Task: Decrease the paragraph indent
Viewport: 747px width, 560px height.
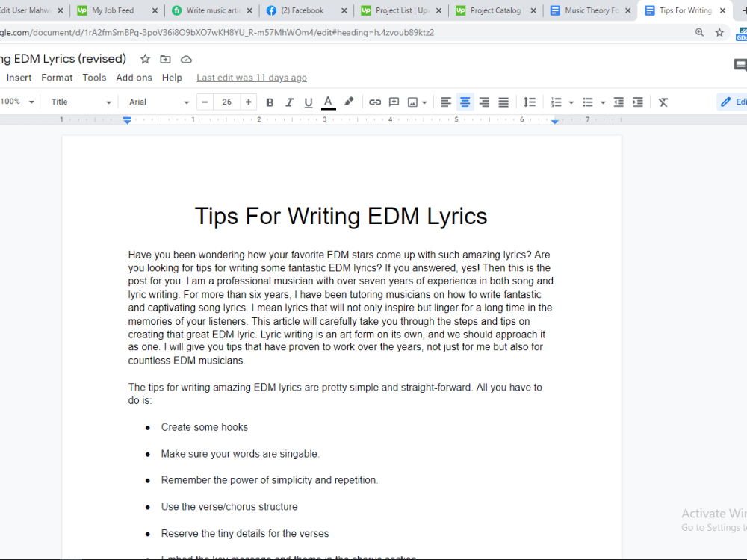Action: pos(619,102)
